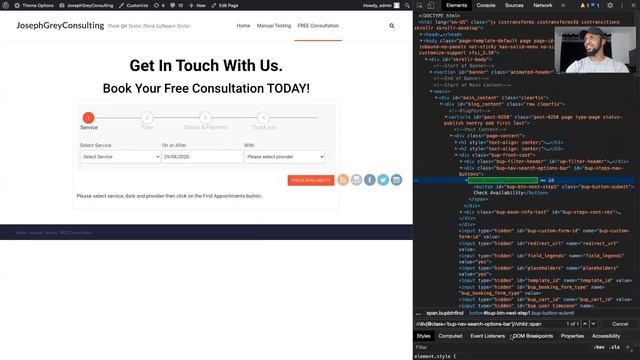Image resolution: width=640 pixels, height=360 pixels.
Task: Cancel the DevTools element search
Action: (x=620, y=324)
